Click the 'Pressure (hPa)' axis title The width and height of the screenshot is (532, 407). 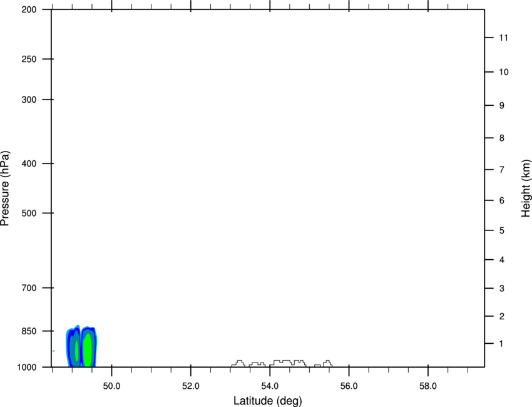coord(5,188)
